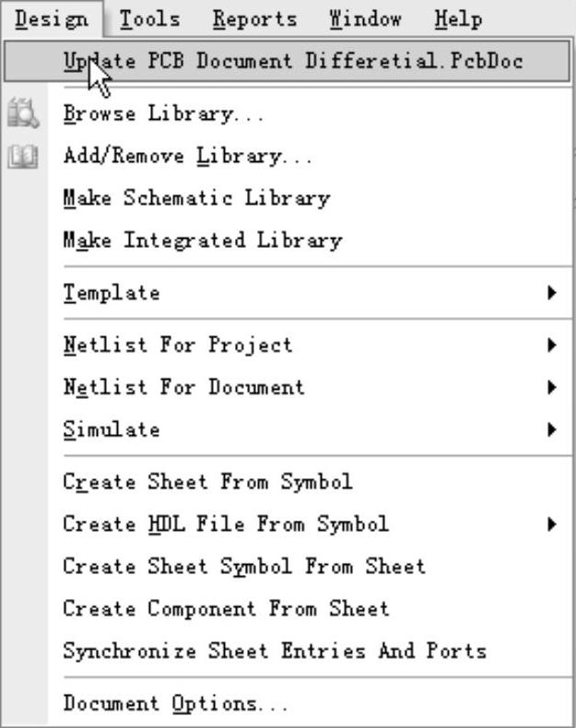Click Make Schematic Library
This screenshot has width=576, height=728.
click(195, 197)
